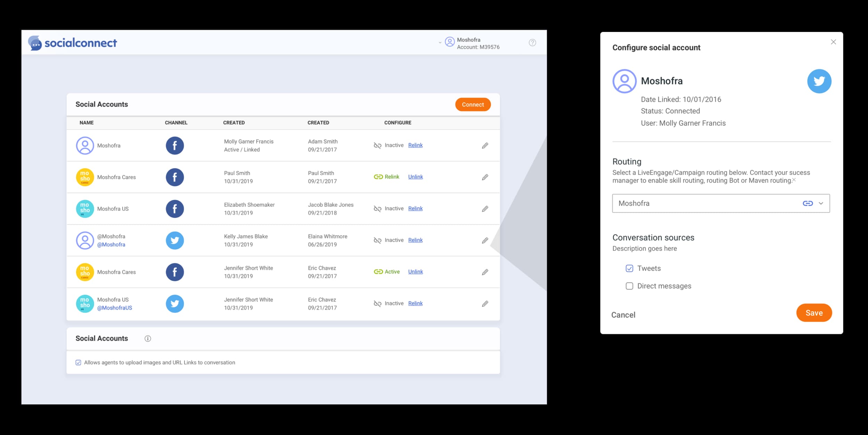Edit the Moshofra Cares row by Jennifer Short White
The height and width of the screenshot is (435, 868).
(485, 272)
